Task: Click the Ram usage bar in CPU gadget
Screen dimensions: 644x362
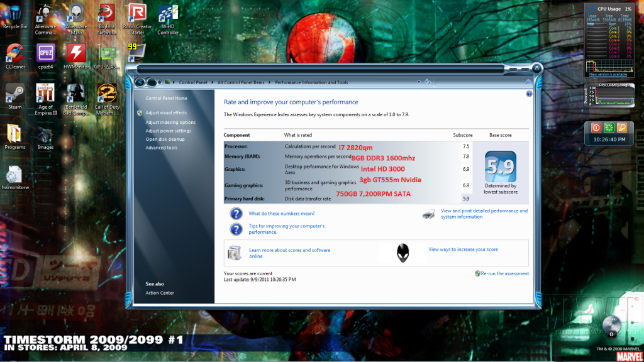Action: [x=597, y=25]
